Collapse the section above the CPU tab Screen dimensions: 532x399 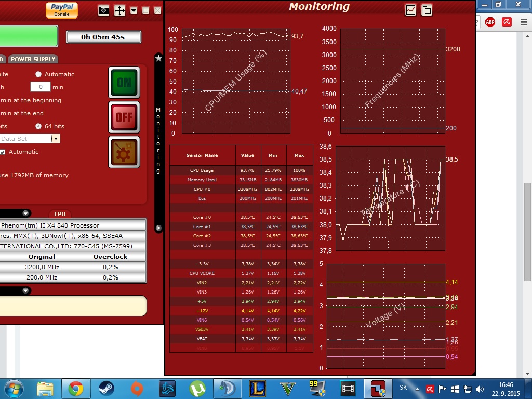tap(25, 213)
